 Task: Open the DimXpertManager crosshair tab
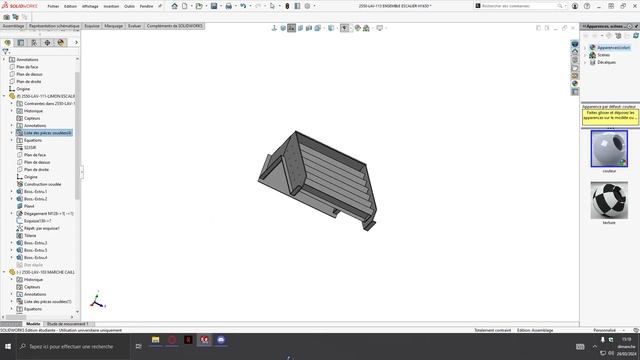point(47,42)
